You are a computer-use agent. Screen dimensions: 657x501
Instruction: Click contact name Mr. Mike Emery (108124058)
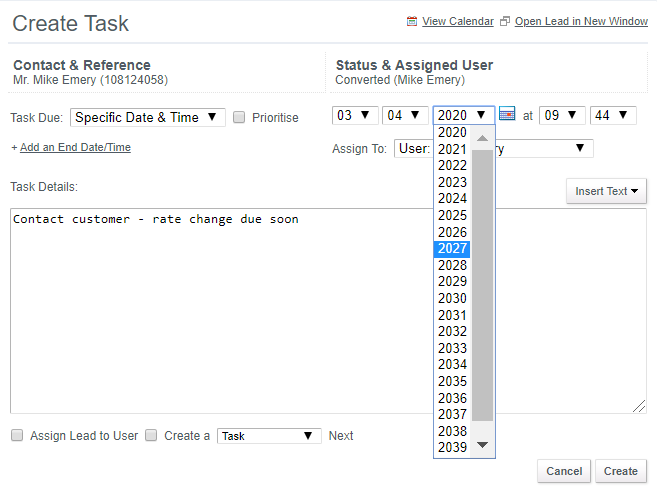(x=91, y=80)
